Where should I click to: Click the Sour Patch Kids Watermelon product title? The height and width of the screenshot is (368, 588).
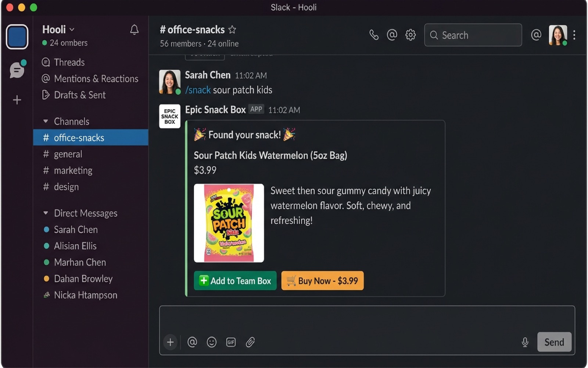[270, 155]
